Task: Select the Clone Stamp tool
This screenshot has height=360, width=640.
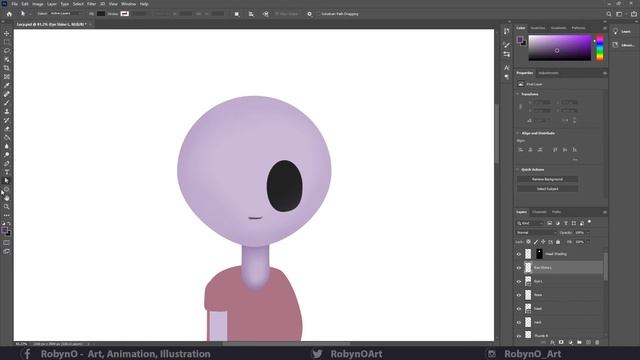Action: click(7, 111)
